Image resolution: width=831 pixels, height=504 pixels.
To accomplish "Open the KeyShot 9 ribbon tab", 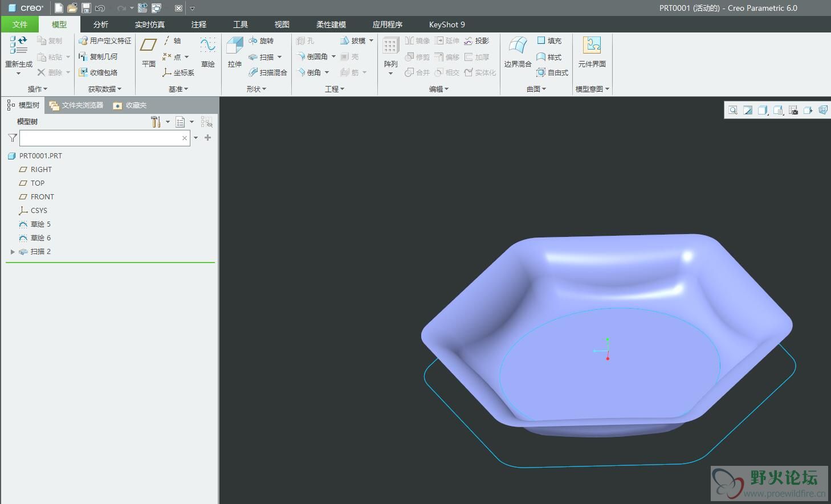I will [447, 24].
